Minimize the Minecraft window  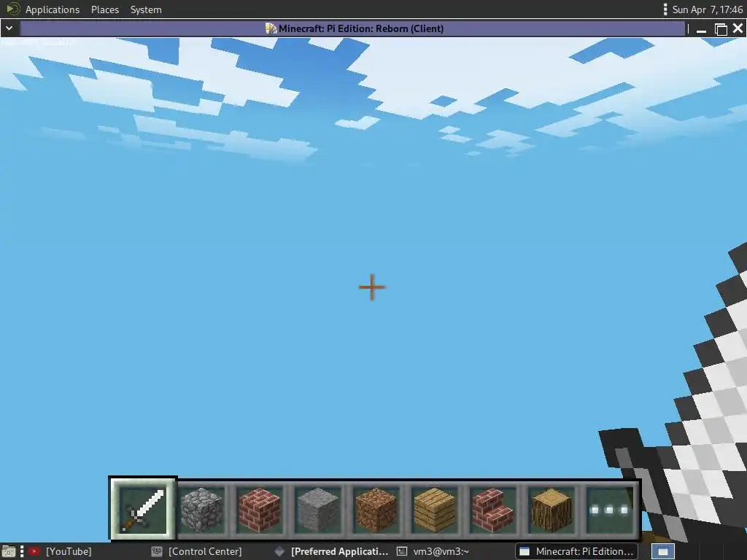pyautogui.click(x=701, y=29)
